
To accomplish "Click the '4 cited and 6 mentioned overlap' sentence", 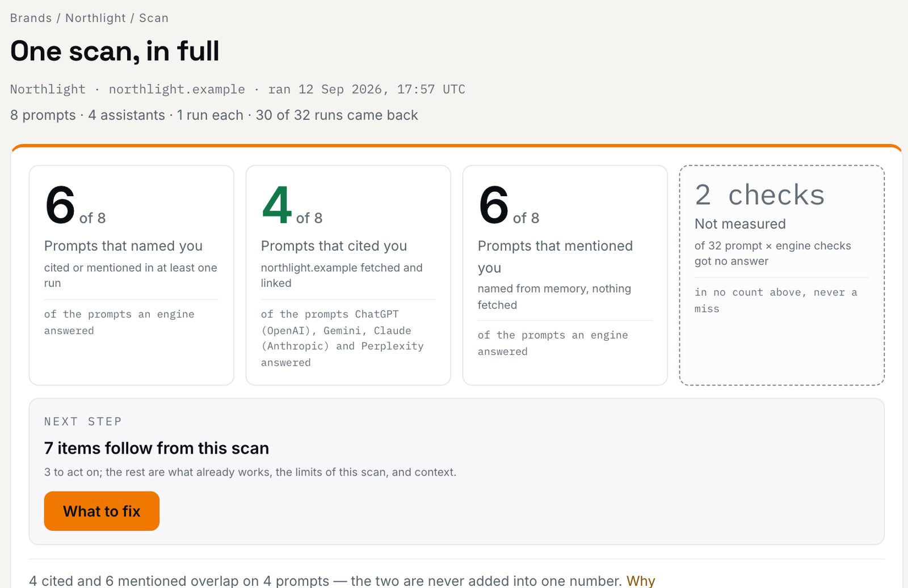I will coord(326,581).
